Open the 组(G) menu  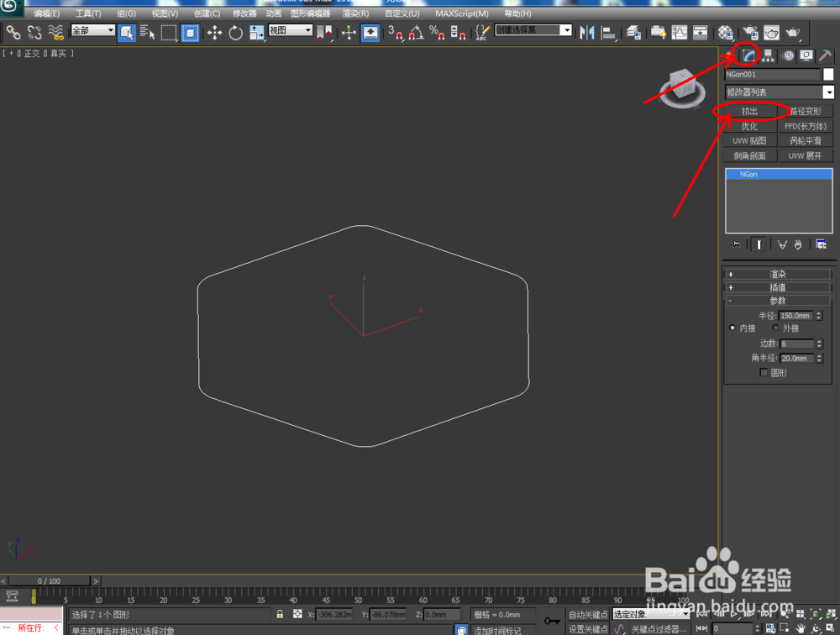click(127, 13)
